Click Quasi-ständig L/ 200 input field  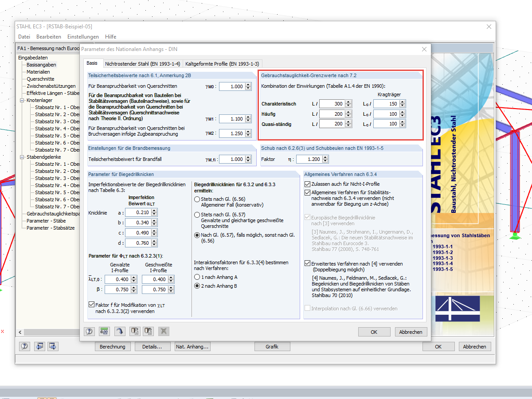pyautogui.click(x=332, y=124)
